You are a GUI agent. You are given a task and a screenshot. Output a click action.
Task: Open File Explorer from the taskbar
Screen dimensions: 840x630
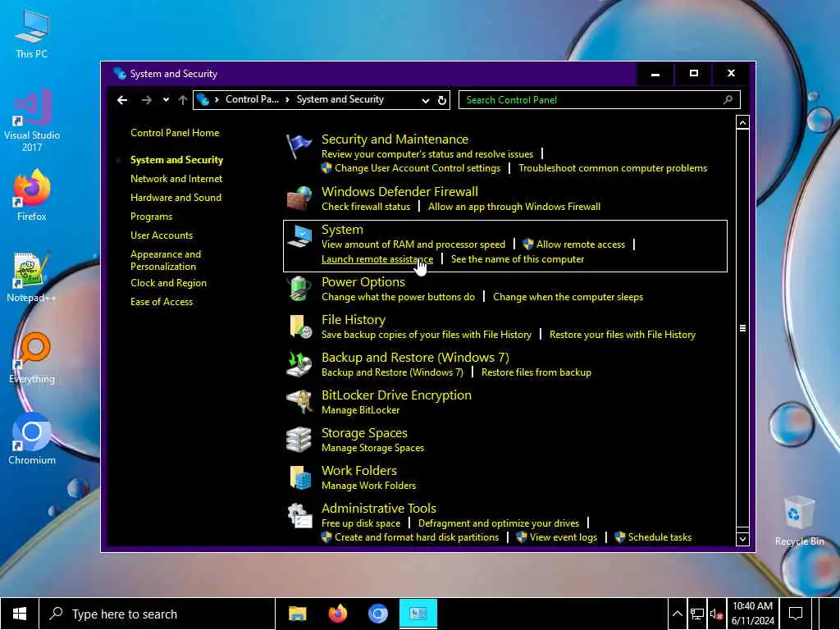point(297,614)
